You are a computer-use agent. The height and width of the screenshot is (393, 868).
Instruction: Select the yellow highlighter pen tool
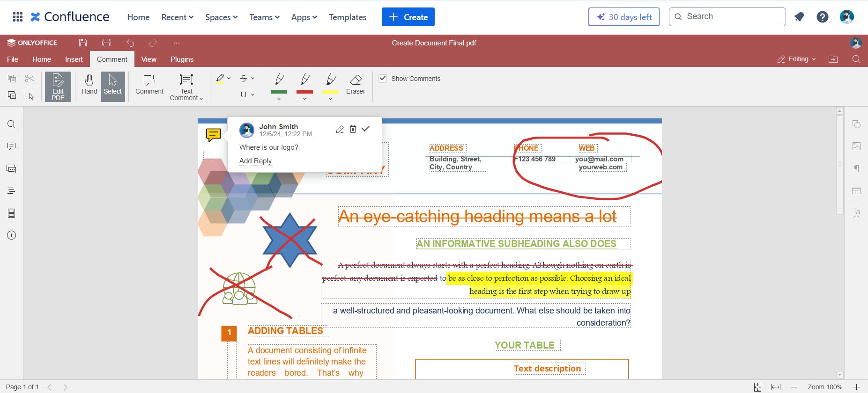coord(331,83)
